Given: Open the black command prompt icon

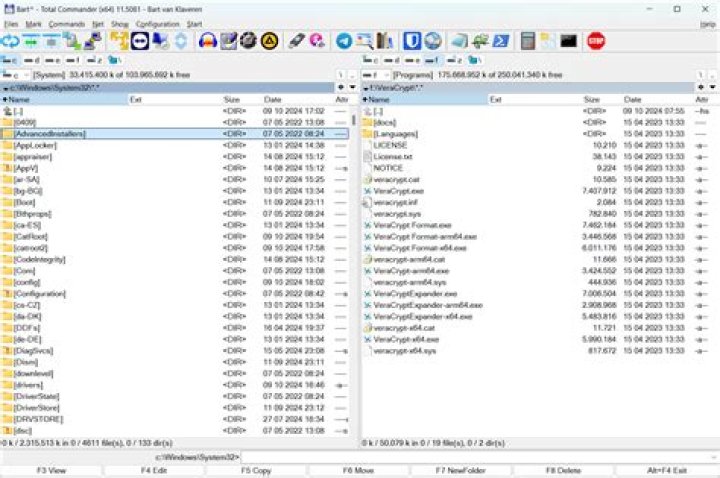Looking at the screenshot, I should click(568, 41).
